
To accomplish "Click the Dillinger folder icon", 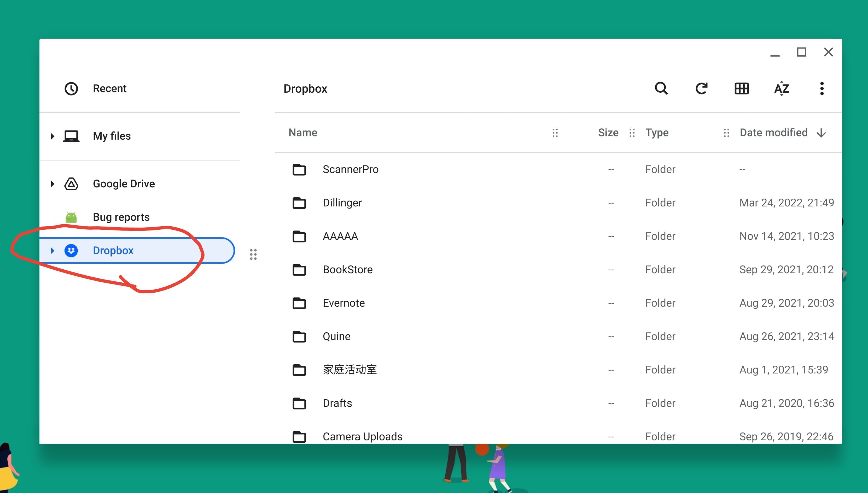I will click(x=299, y=203).
